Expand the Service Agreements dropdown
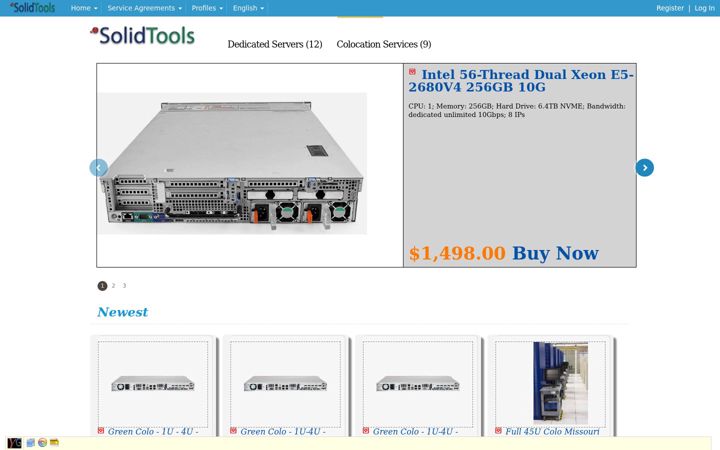The width and height of the screenshot is (720, 450). coord(145,8)
